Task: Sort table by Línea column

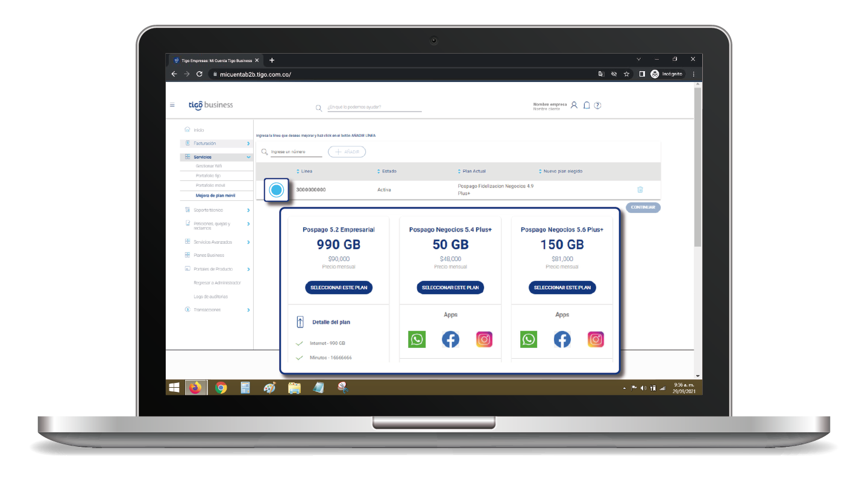Action: click(304, 171)
